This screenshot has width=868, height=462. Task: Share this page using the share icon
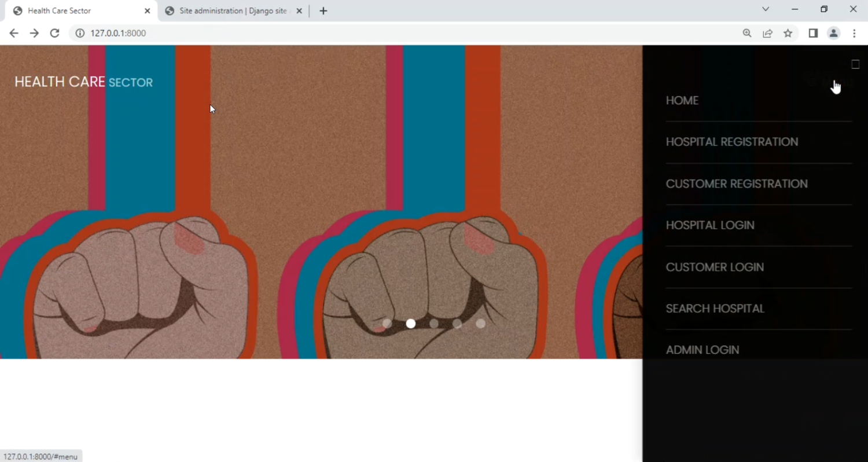(767, 33)
